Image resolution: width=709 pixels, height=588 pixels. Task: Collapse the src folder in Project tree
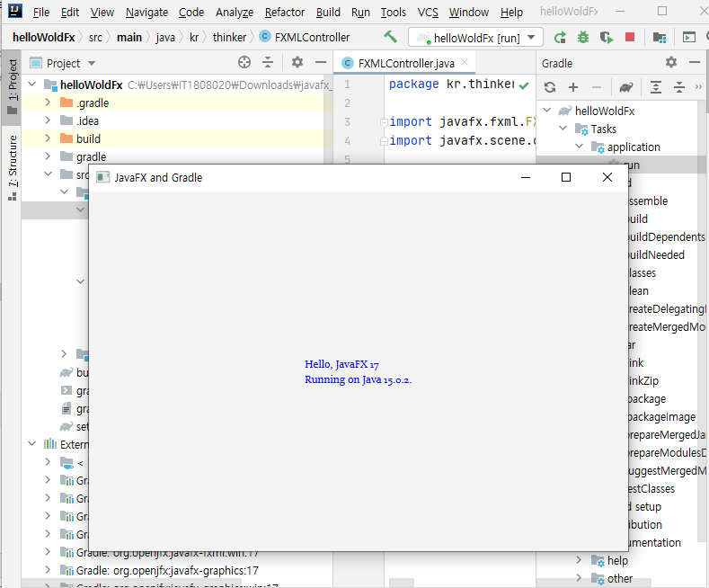pyautogui.click(x=48, y=174)
